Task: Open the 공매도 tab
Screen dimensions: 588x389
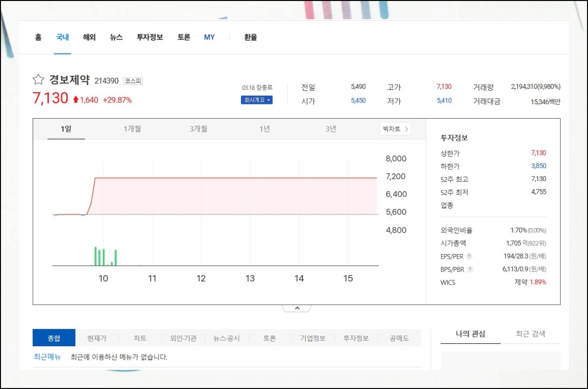Action: (x=399, y=338)
